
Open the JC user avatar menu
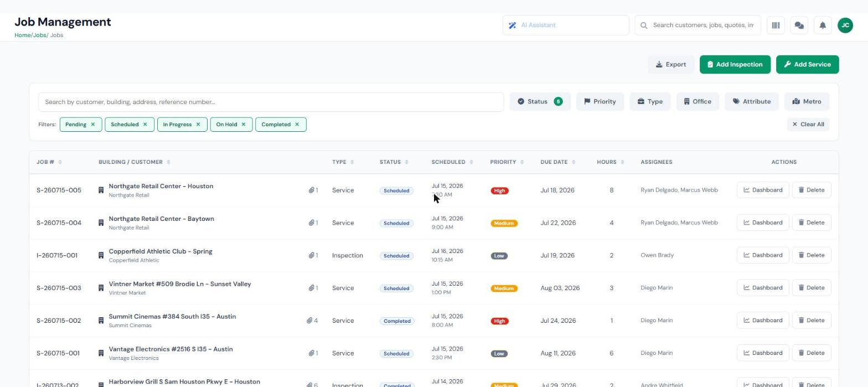845,25
